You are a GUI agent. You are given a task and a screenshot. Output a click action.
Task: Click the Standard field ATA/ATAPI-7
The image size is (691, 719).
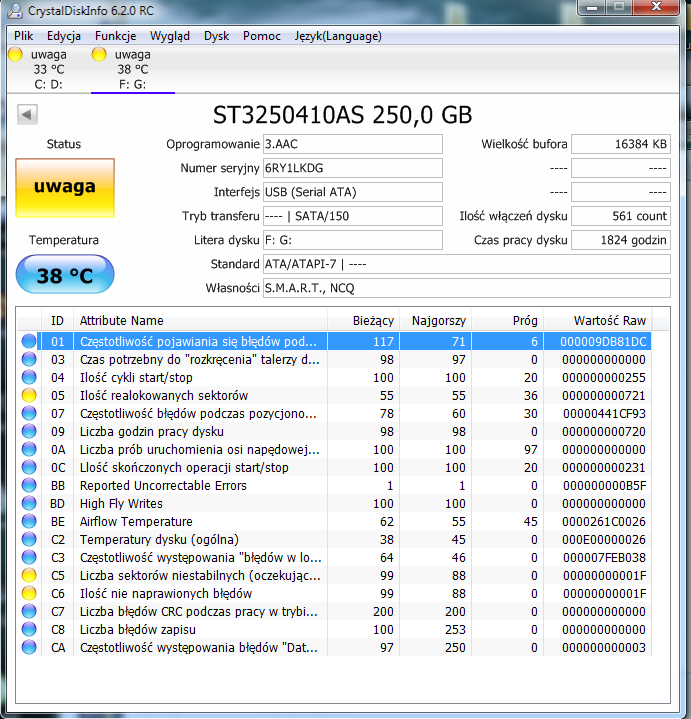coord(467,264)
